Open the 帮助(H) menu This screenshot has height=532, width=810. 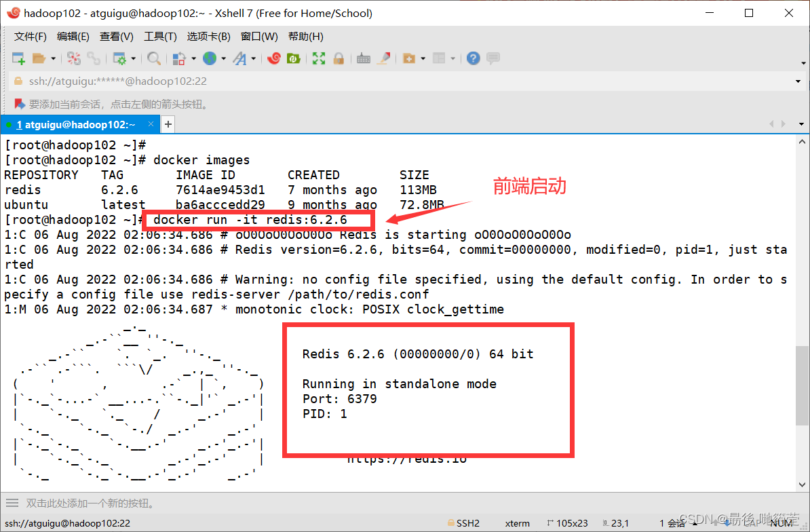tap(306, 37)
